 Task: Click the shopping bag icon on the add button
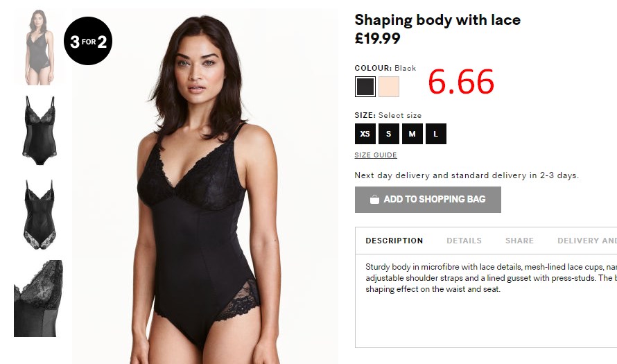coord(374,199)
